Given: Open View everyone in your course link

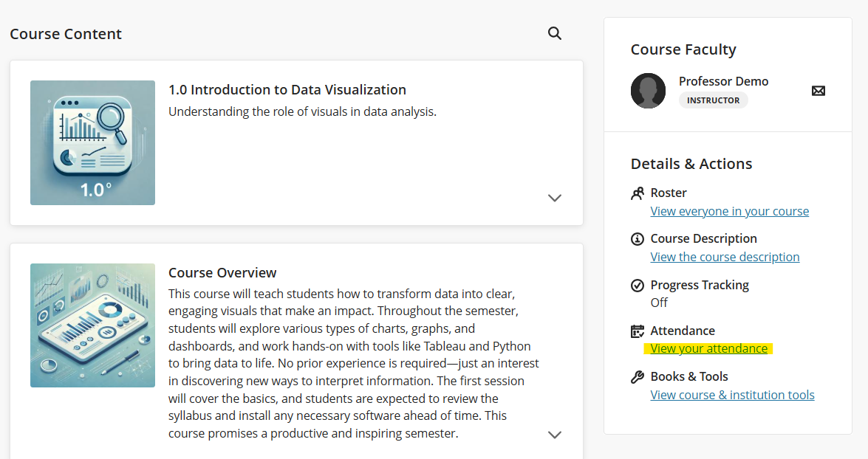Looking at the screenshot, I should [729, 211].
